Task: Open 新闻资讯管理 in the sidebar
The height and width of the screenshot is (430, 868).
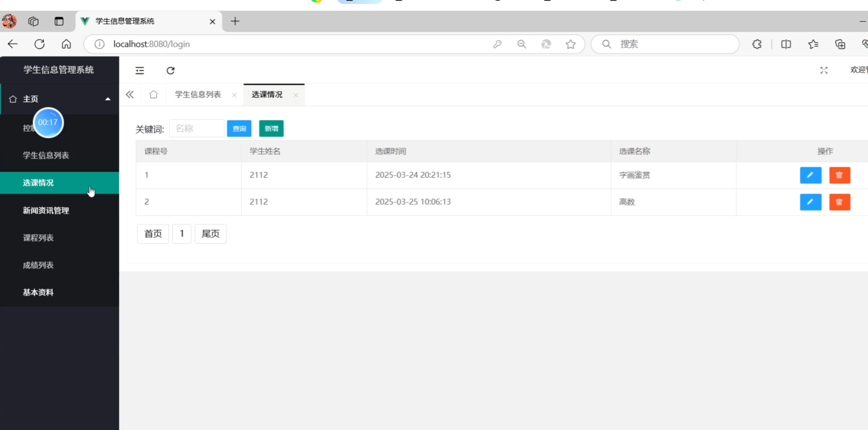Action: coord(46,211)
